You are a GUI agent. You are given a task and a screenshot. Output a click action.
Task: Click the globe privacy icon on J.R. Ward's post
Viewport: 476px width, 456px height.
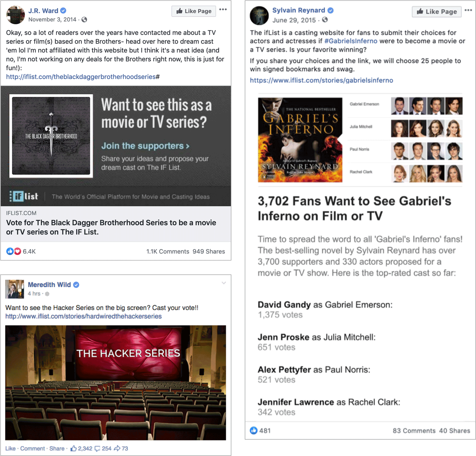coord(84,19)
